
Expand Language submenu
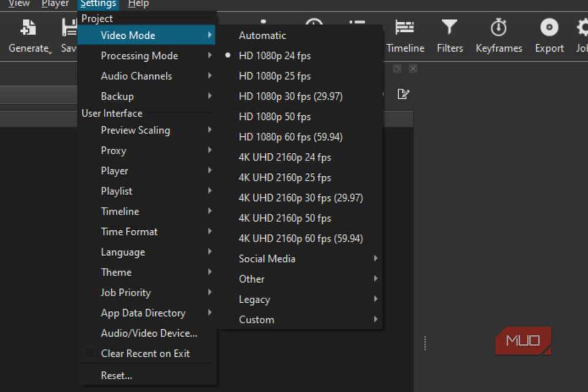(146, 252)
